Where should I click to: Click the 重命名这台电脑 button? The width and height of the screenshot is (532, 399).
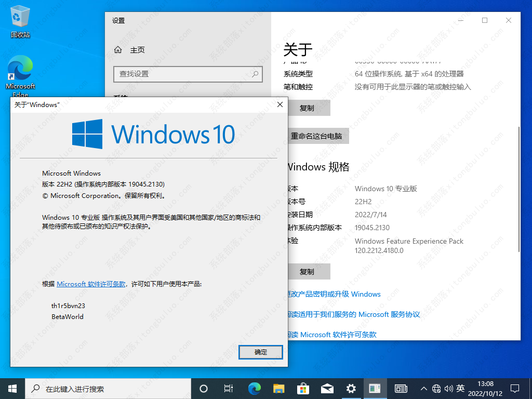point(317,136)
